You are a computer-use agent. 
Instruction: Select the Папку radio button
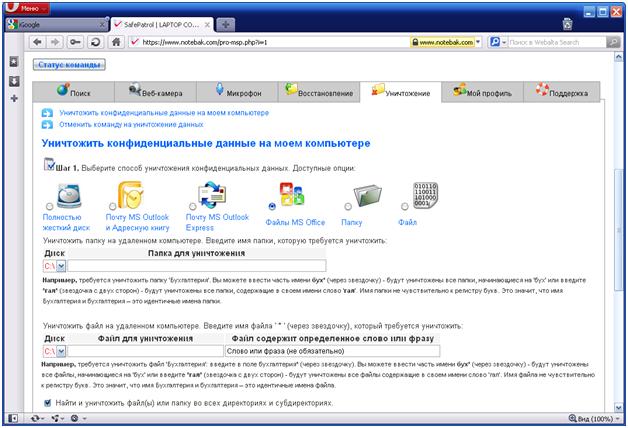(348, 206)
